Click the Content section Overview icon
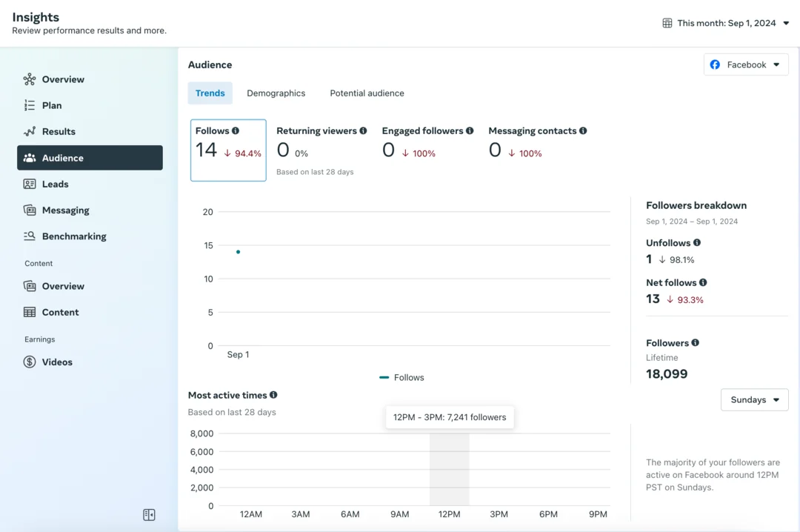The width and height of the screenshot is (800, 532). pyautogui.click(x=30, y=286)
